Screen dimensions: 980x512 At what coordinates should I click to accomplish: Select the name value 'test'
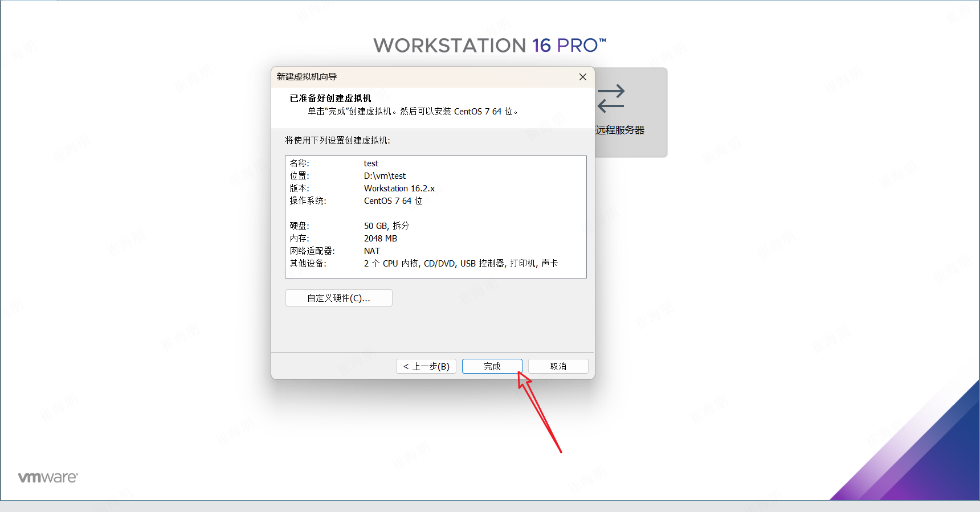tap(371, 163)
